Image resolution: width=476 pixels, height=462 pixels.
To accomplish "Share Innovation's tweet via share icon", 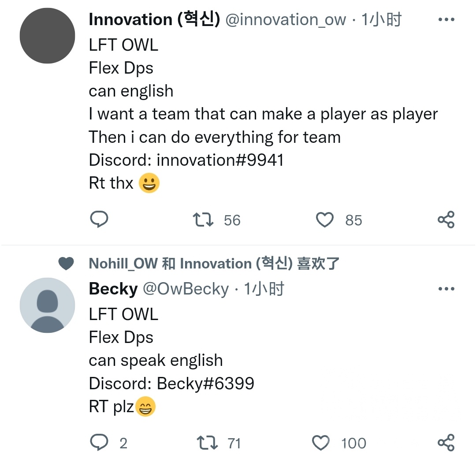I will (x=446, y=220).
